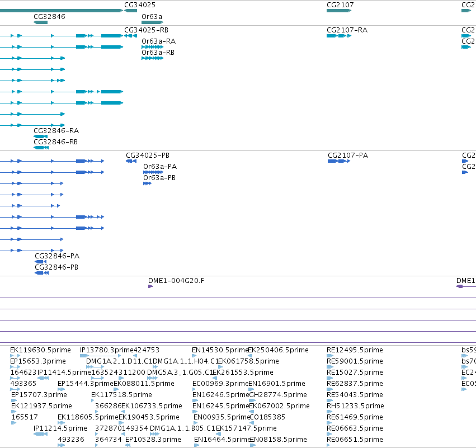Select the CG34025 gene label

(140, 5)
